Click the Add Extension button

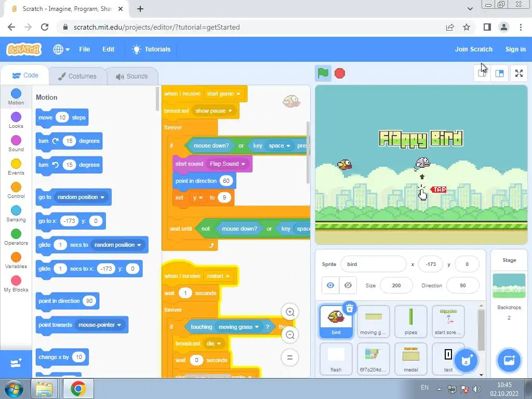tap(16, 363)
